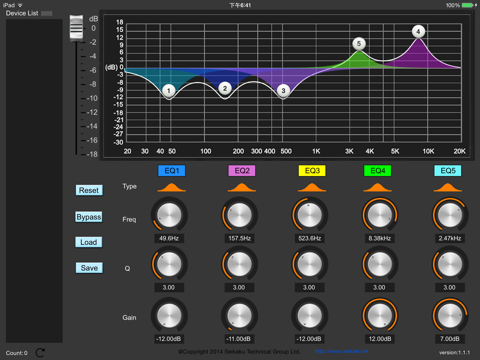480x360 pixels.
Task: Click the iPad battery indicator
Action: tap(468, 5)
